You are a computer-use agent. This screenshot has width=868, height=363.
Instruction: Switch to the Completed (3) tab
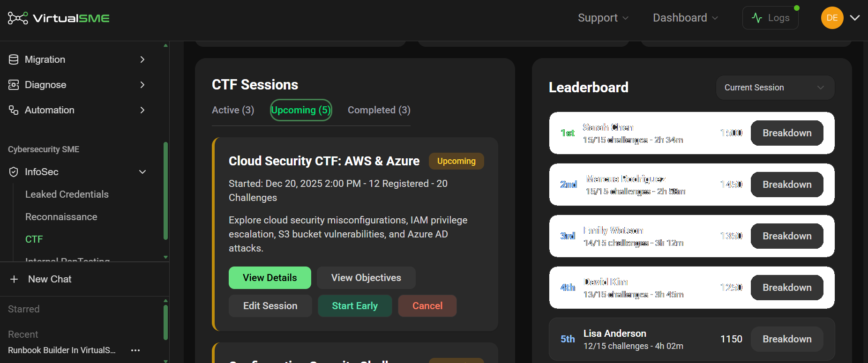pos(379,110)
